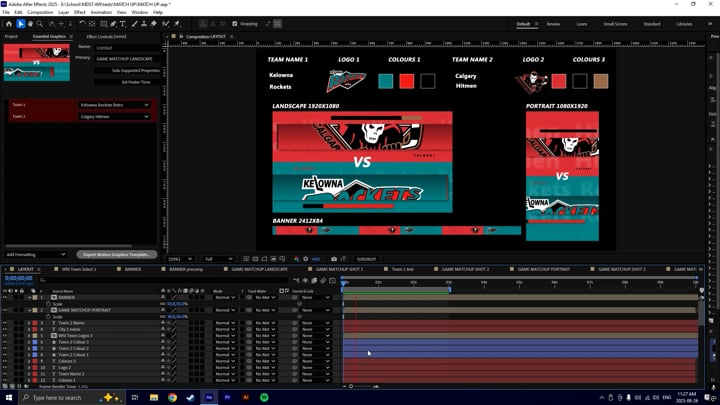Screen dimensions: 720x405
Task: Hide the Team 2 Name layer eye
Action: click(5, 323)
